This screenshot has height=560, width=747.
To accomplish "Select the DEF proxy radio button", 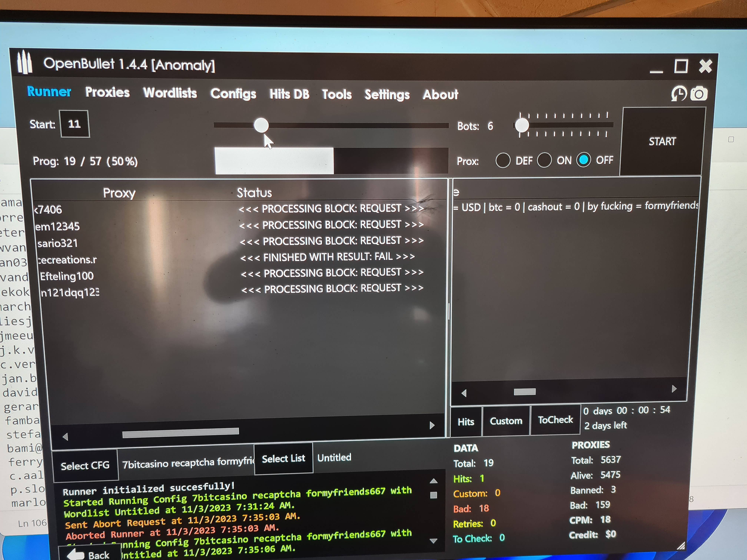I will click(x=503, y=160).
